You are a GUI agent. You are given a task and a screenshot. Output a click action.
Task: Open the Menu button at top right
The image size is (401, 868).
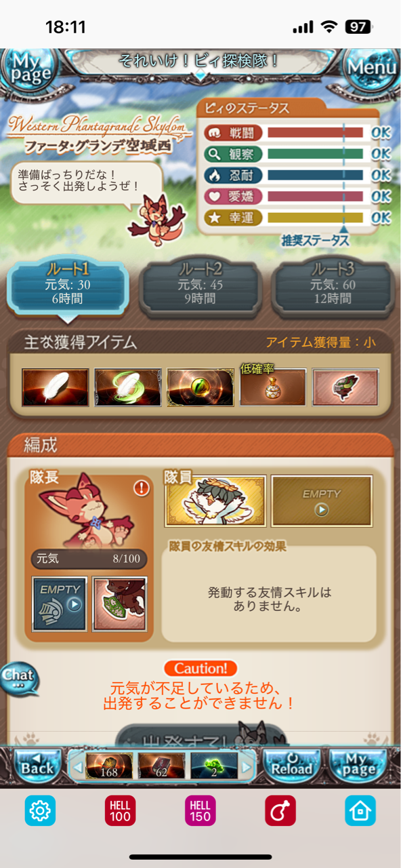click(x=371, y=67)
